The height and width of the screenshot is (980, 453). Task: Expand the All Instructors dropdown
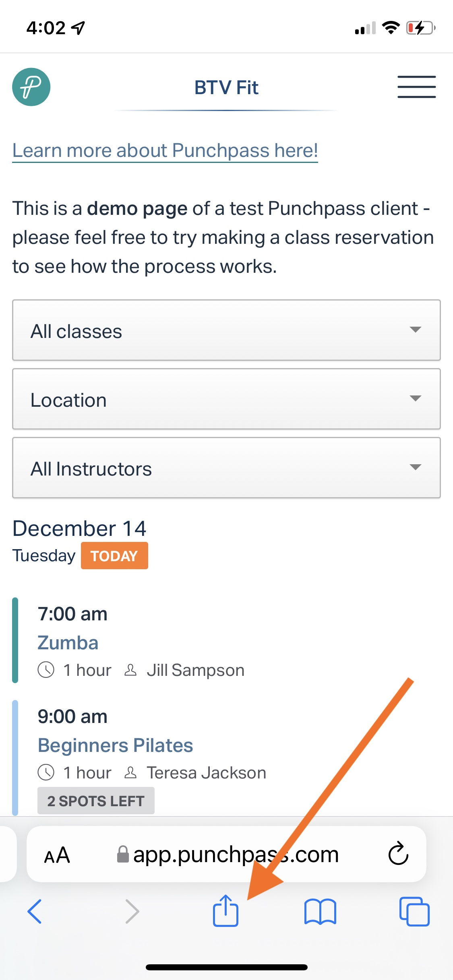tap(226, 468)
